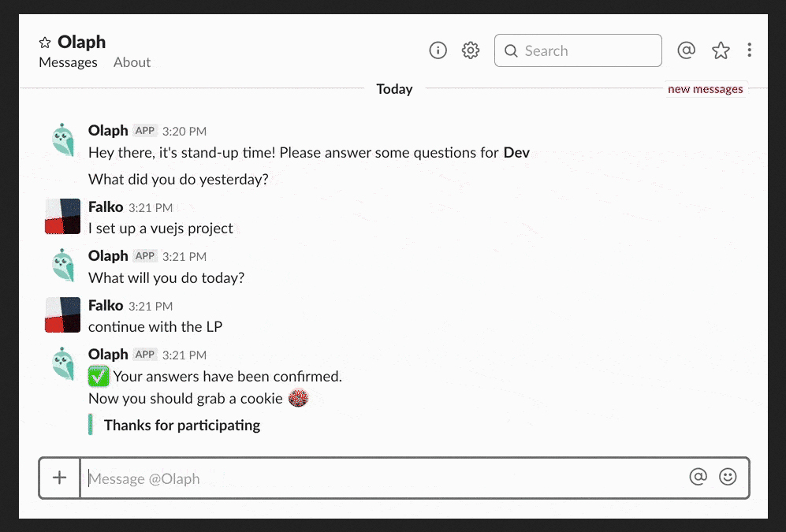Click the Olaph conversation title
The width and height of the screenshot is (786, 532).
point(81,42)
